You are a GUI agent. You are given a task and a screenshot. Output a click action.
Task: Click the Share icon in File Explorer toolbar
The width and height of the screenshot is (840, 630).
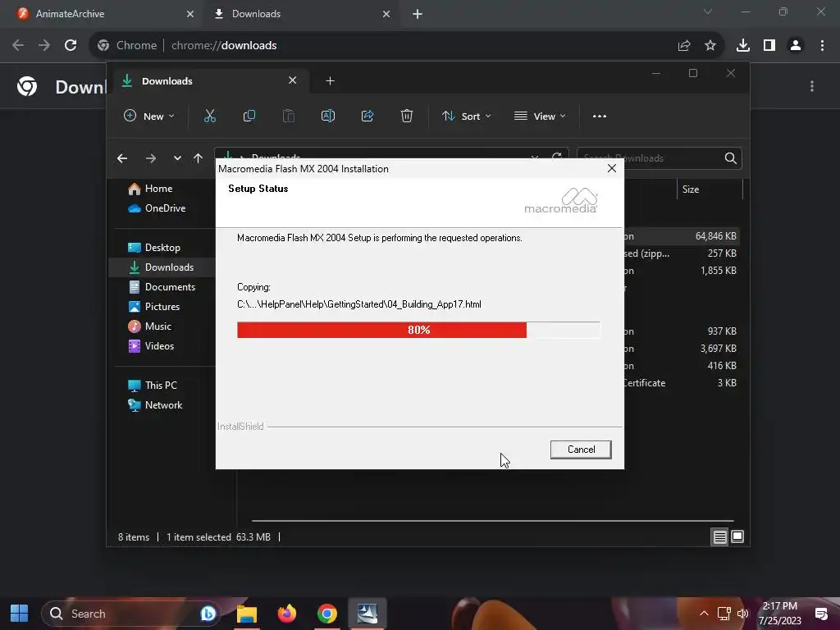(x=367, y=116)
